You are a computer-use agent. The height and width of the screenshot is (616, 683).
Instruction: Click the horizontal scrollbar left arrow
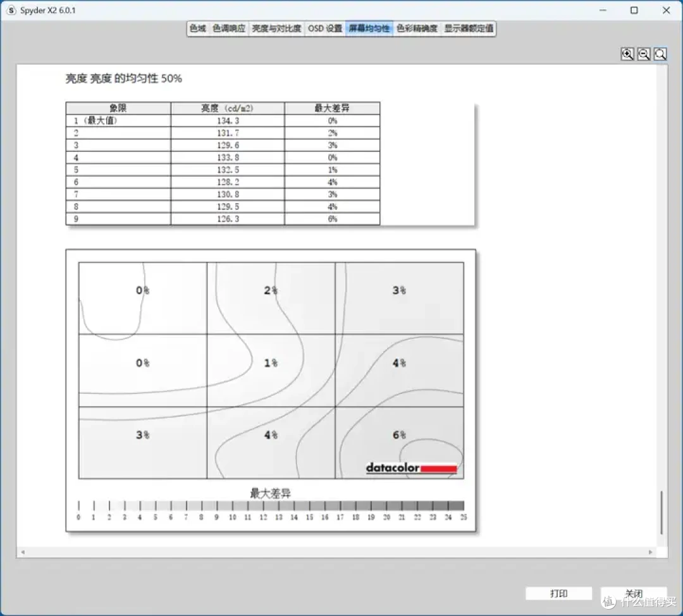[23, 552]
